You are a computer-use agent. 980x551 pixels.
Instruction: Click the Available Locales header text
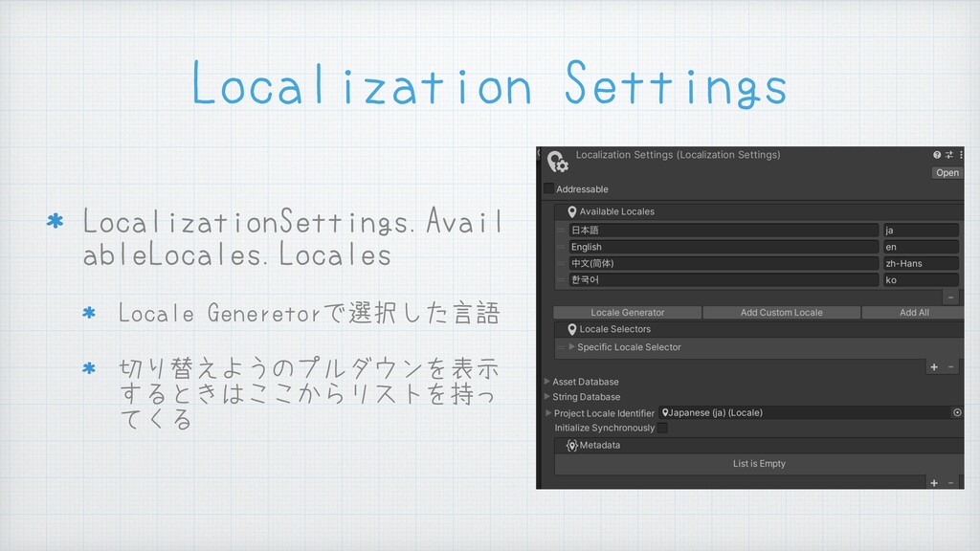tap(617, 211)
